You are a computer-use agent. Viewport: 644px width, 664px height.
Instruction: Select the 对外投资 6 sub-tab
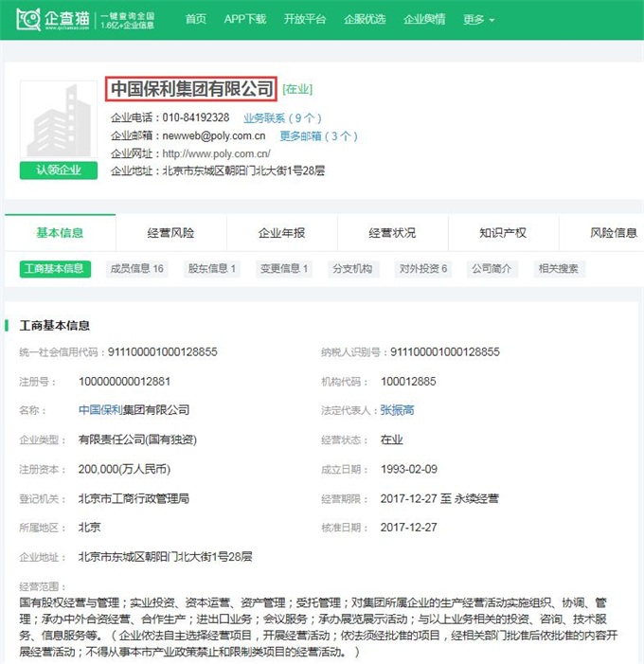(422, 269)
